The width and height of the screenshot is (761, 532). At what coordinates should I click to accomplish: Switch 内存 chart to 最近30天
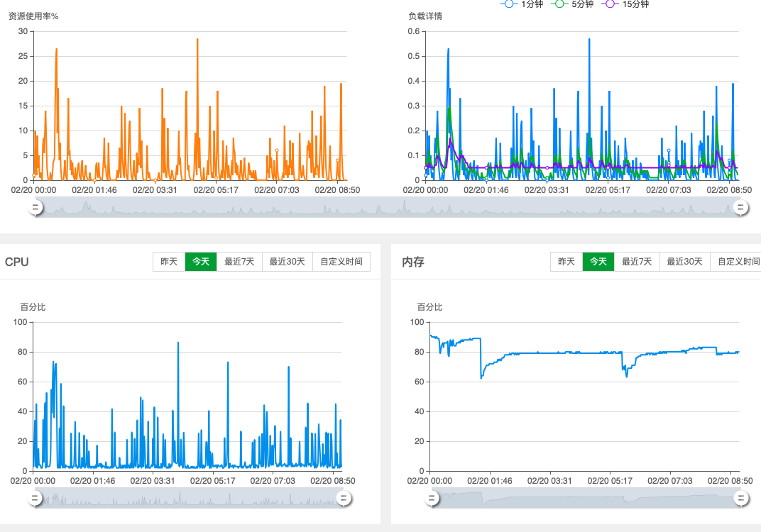[684, 262]
